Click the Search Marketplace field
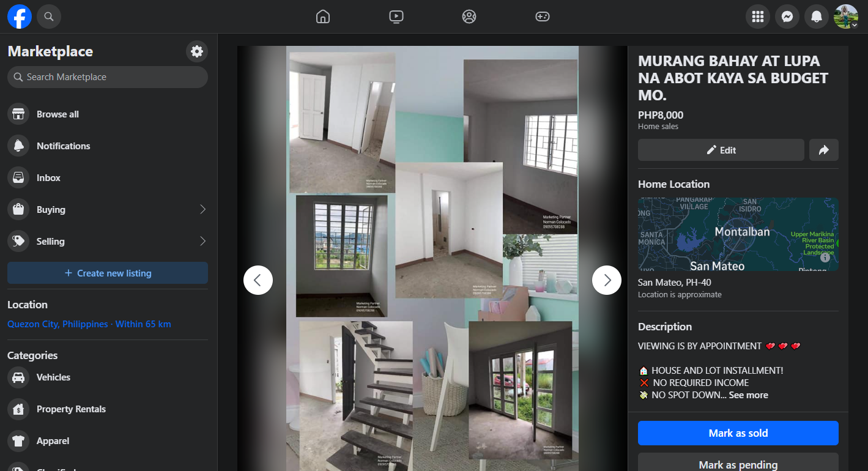Screen dimensions: 868x471 coord(108,77)
